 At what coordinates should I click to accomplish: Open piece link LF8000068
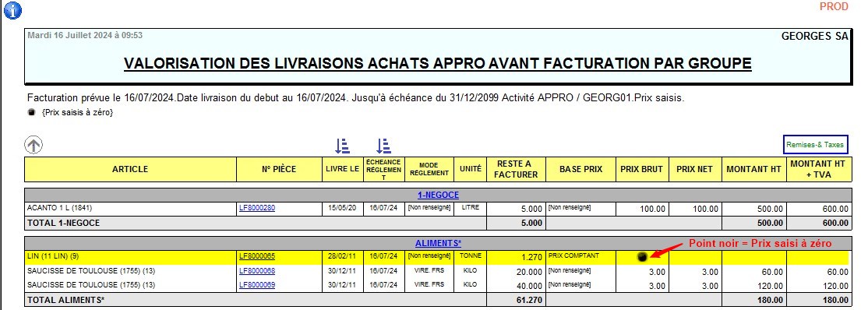pyautogui.click(x=257, y=271)
